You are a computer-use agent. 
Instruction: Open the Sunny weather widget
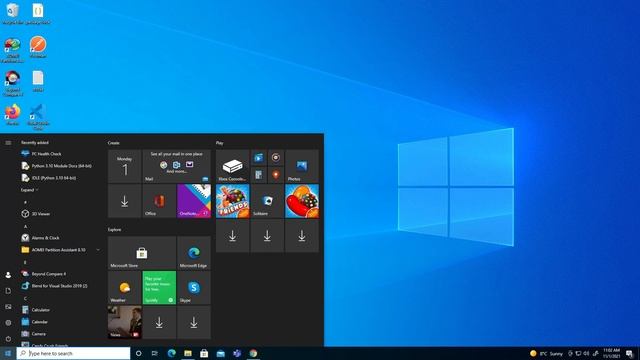click(546, 353)
